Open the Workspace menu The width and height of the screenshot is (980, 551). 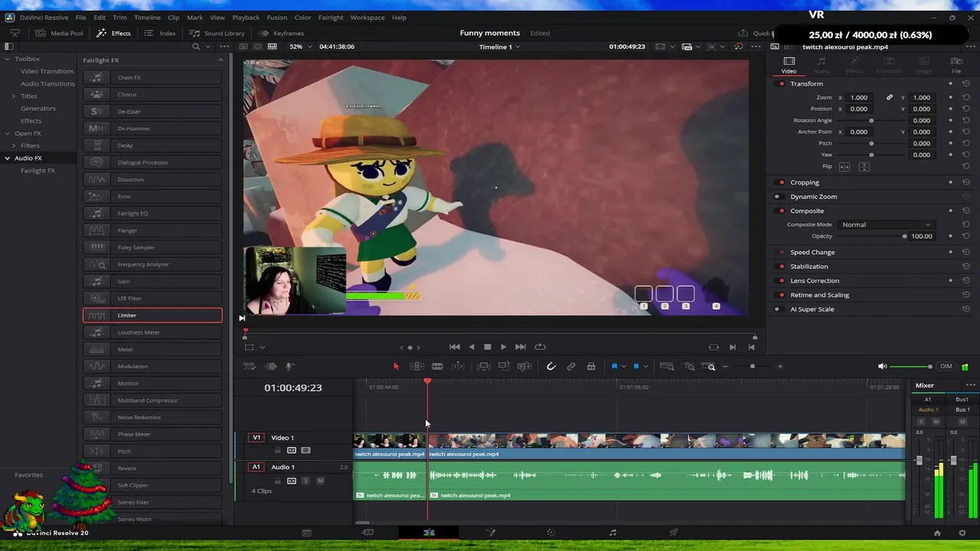(367, 18)
